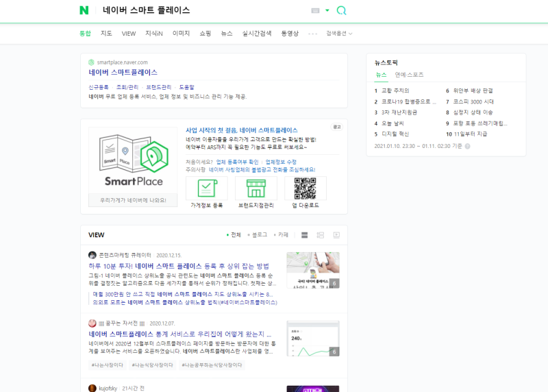
Task: Click the 신규등록 sublink
Action: (99, 87)
